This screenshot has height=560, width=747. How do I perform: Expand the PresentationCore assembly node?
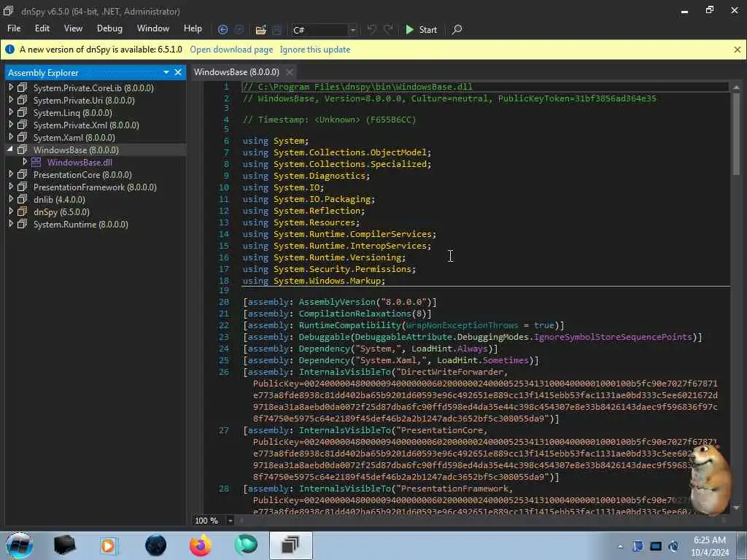10,174
